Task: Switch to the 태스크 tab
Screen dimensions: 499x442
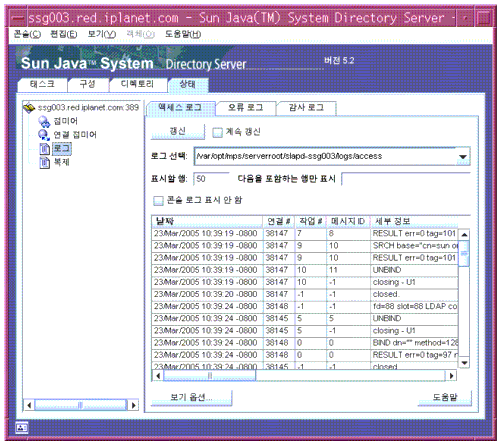Action: click(x=42, y=84)
